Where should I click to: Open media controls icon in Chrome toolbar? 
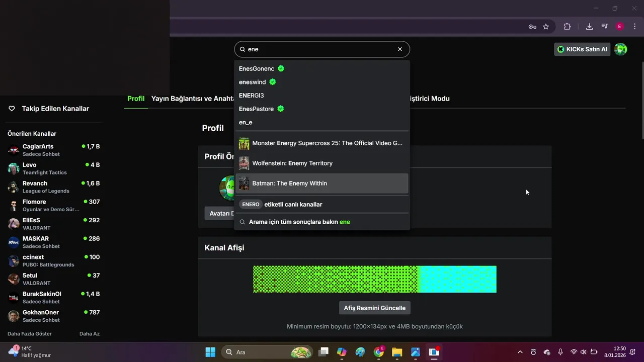tap(605, 27)
